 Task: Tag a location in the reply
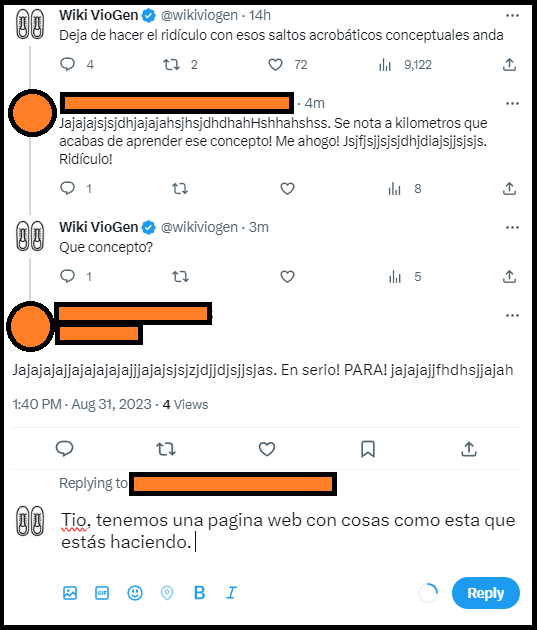pyautogui.click(x=167, y=593)
